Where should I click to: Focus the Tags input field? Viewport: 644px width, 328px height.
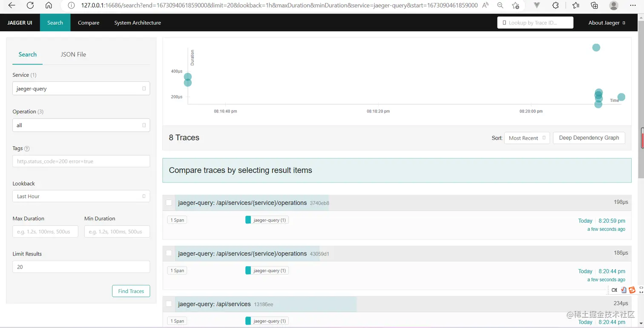[81, 161]
